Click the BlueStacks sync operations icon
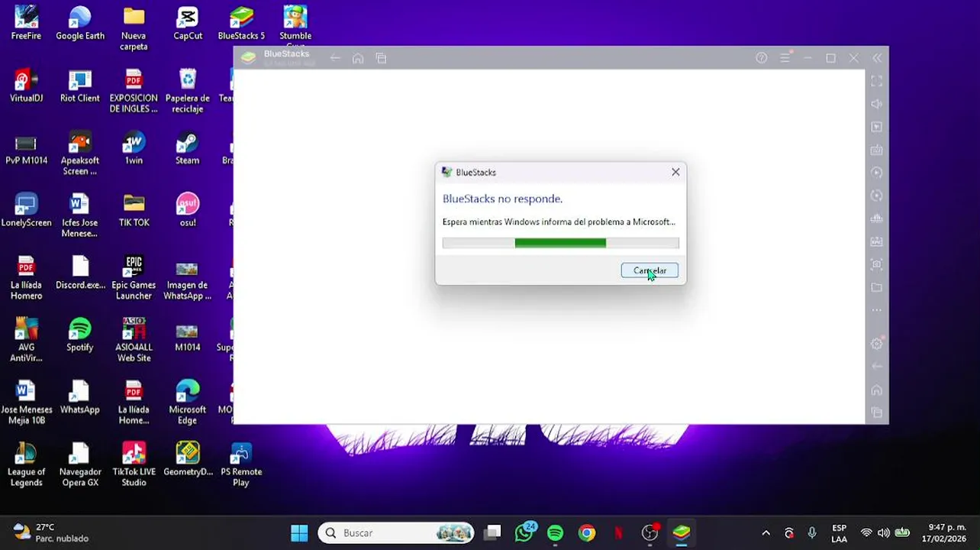 pos(877,173)
